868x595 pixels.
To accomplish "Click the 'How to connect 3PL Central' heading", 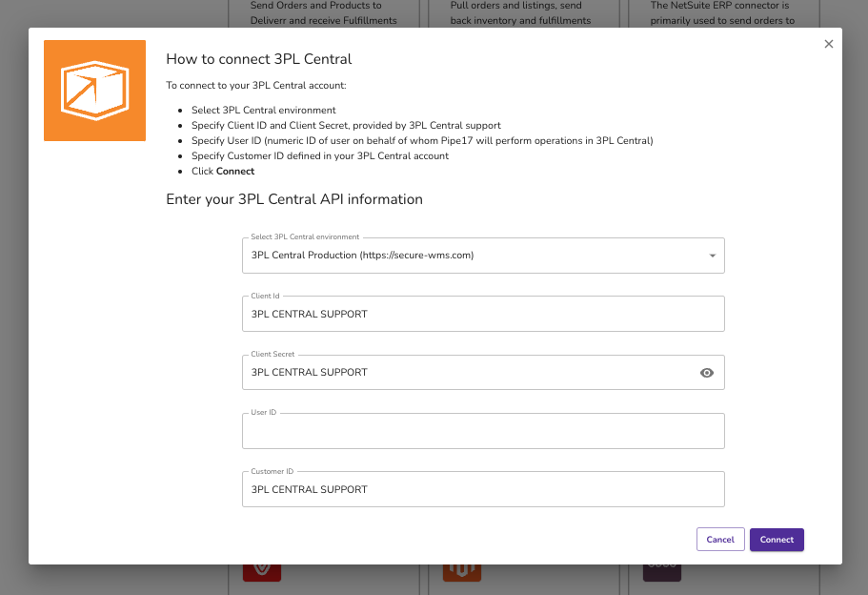I will point(259,59).
